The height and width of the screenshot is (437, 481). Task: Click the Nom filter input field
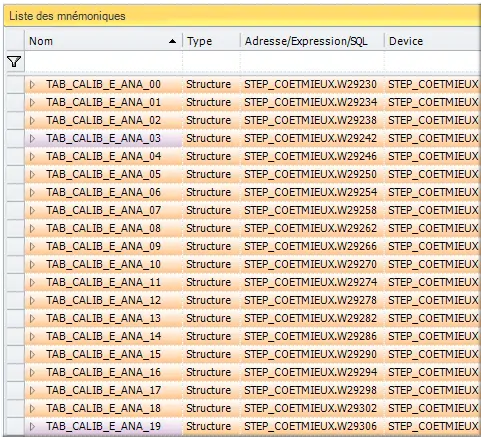coord(103,61)
